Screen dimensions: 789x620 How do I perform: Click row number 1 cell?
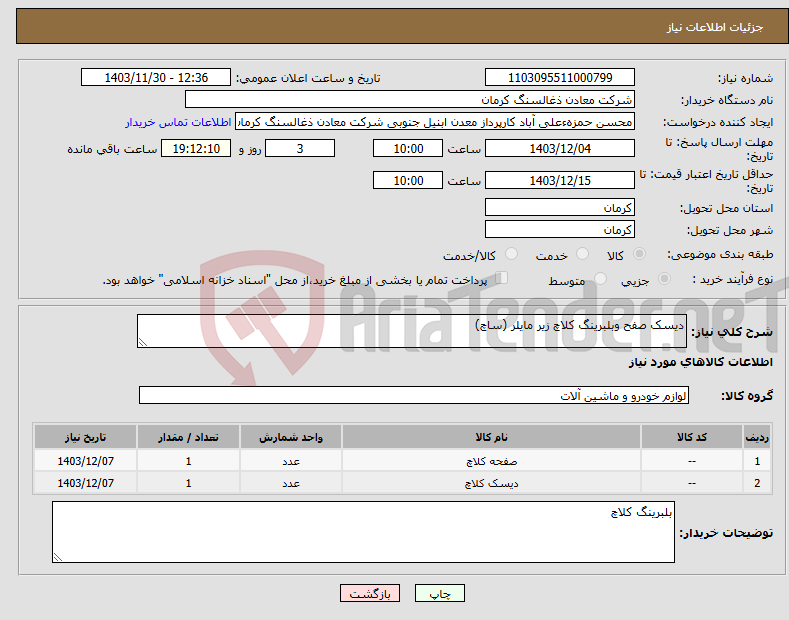[x=757, y=461]
